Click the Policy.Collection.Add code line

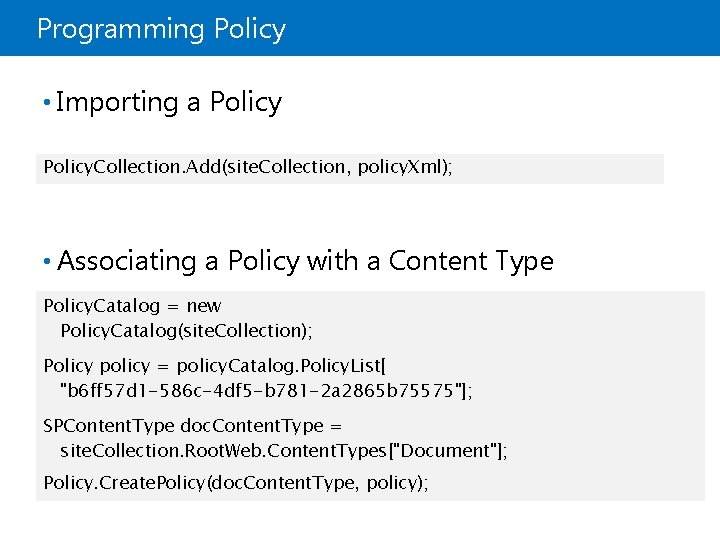(247, 167)
